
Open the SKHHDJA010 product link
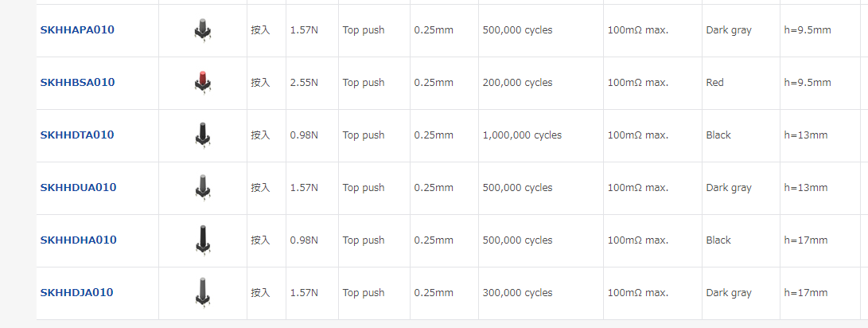point(76,293)
